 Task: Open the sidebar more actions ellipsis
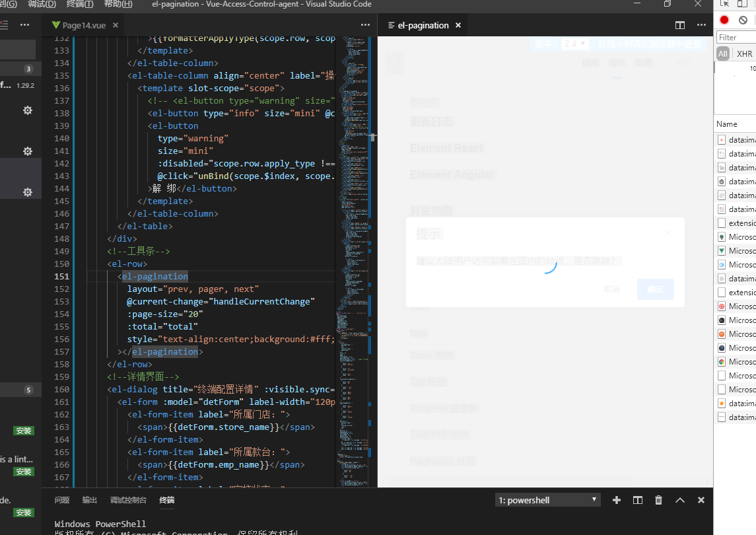coord(24,24)
